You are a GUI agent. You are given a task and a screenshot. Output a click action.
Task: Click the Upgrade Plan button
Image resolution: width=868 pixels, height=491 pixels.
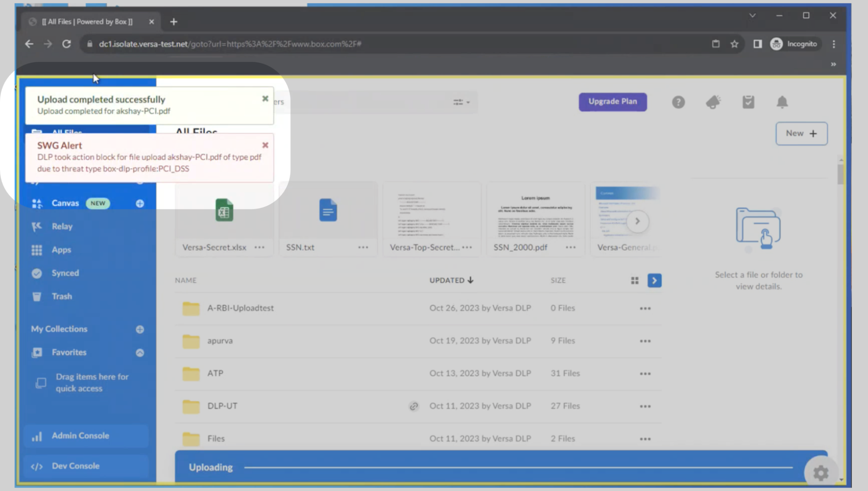pyautogui.click(x=612, y=102)
